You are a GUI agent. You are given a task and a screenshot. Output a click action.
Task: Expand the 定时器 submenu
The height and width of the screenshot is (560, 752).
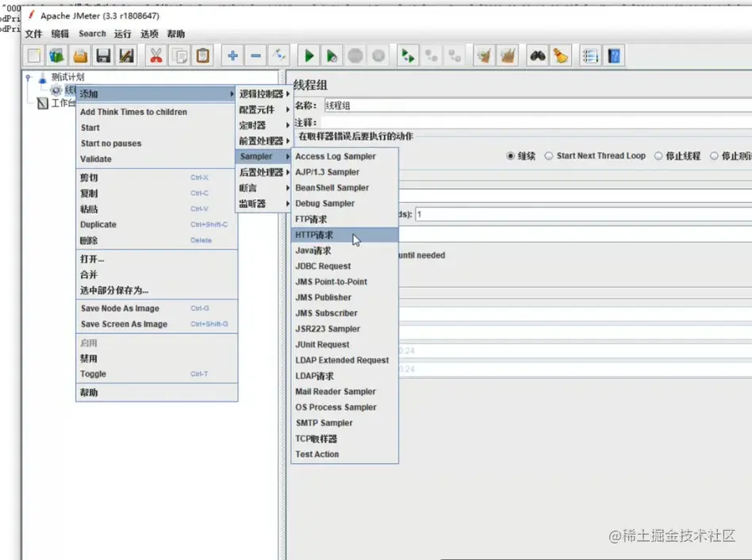tap(264, 125)
